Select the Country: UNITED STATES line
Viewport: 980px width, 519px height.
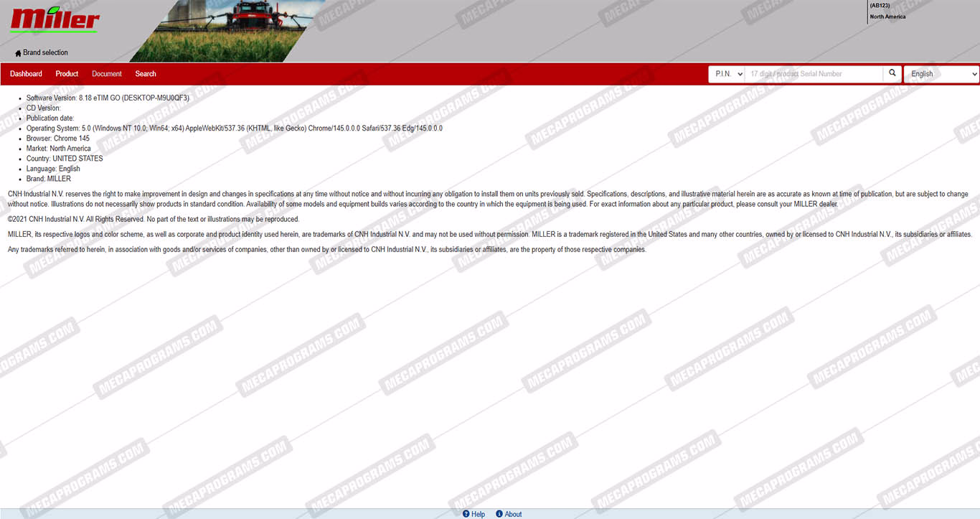(65, 159)
